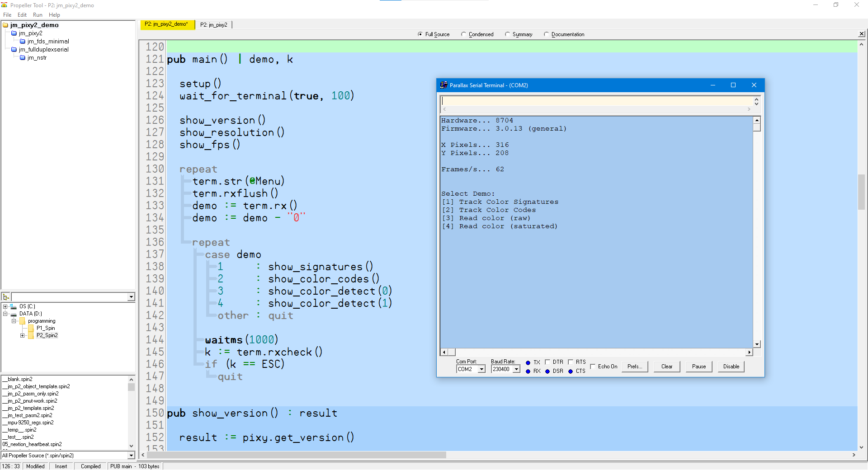
Task: Close the editor pane with the X icon
Action: coord(862,34)
